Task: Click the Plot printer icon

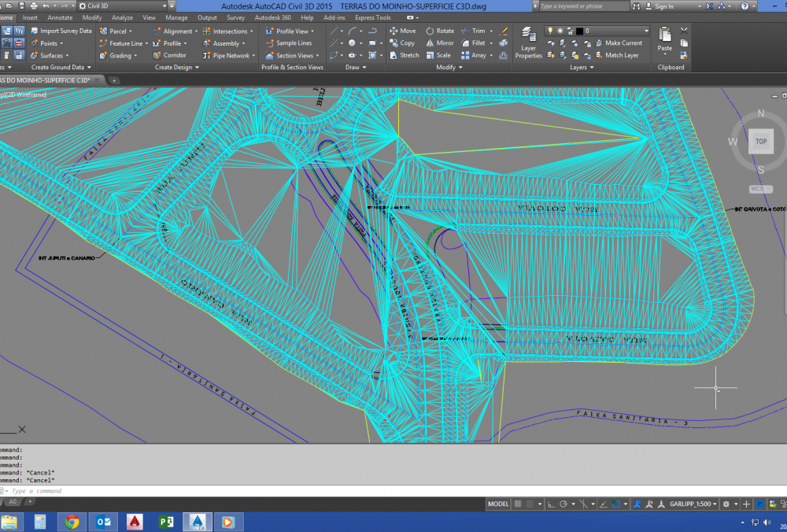Action: pos(34,6)
